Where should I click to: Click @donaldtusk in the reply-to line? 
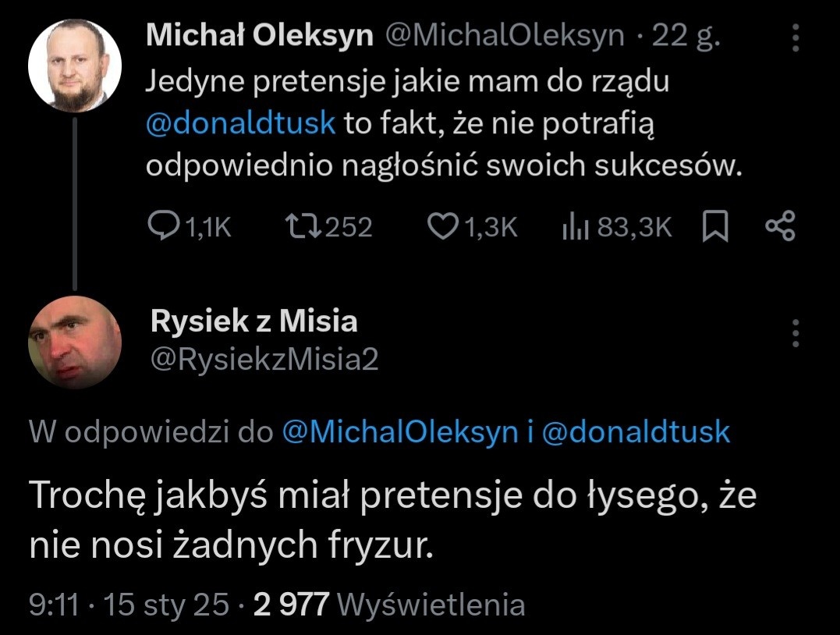(x=636, y=431)
